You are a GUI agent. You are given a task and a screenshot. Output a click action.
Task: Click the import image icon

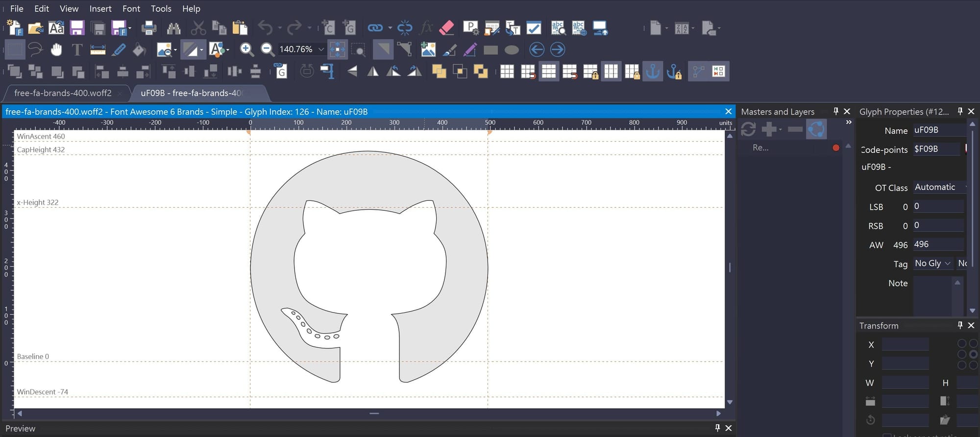click(x=428, y=49)
